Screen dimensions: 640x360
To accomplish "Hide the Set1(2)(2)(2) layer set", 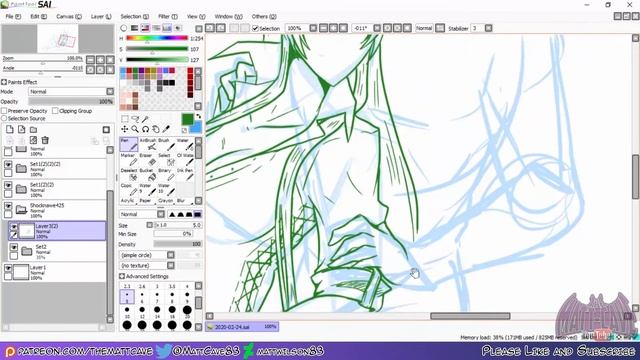I will point(8,164).
